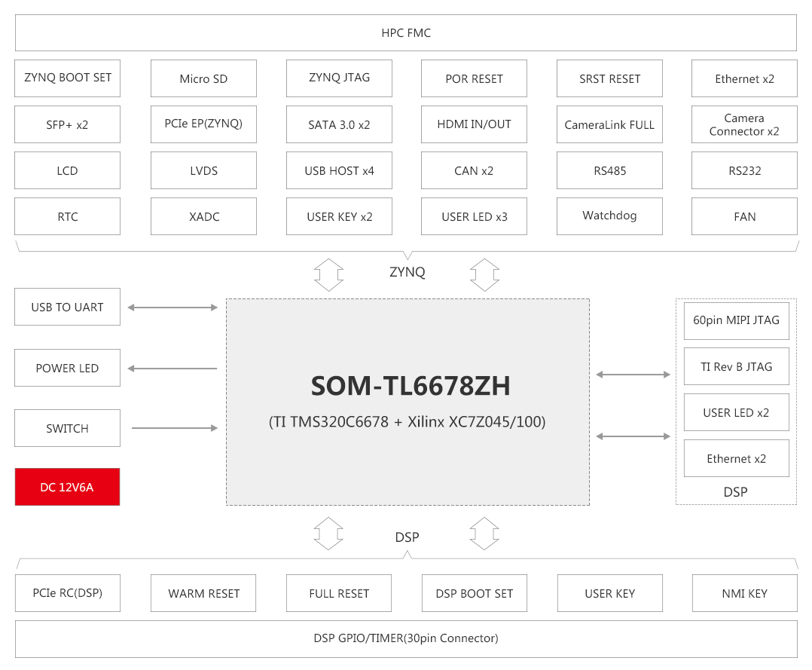
Task: Choose the CameraLink FULL box
Action: coord(609,124)
